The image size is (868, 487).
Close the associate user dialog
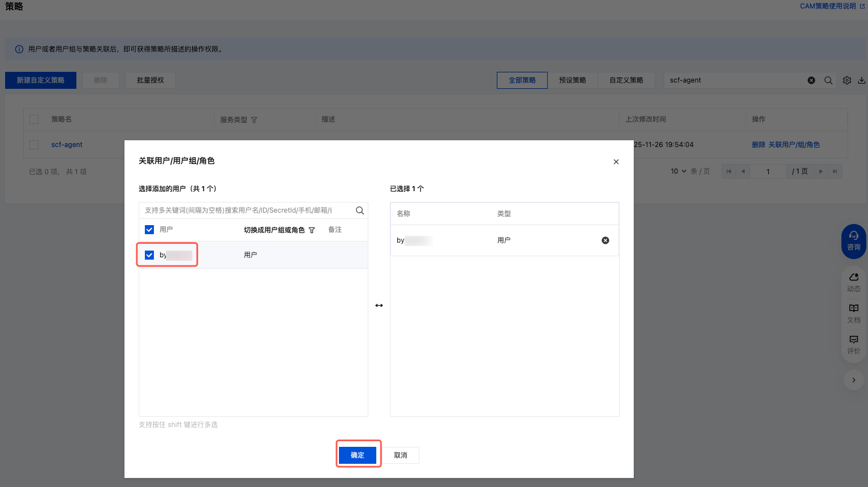(616, 162)
